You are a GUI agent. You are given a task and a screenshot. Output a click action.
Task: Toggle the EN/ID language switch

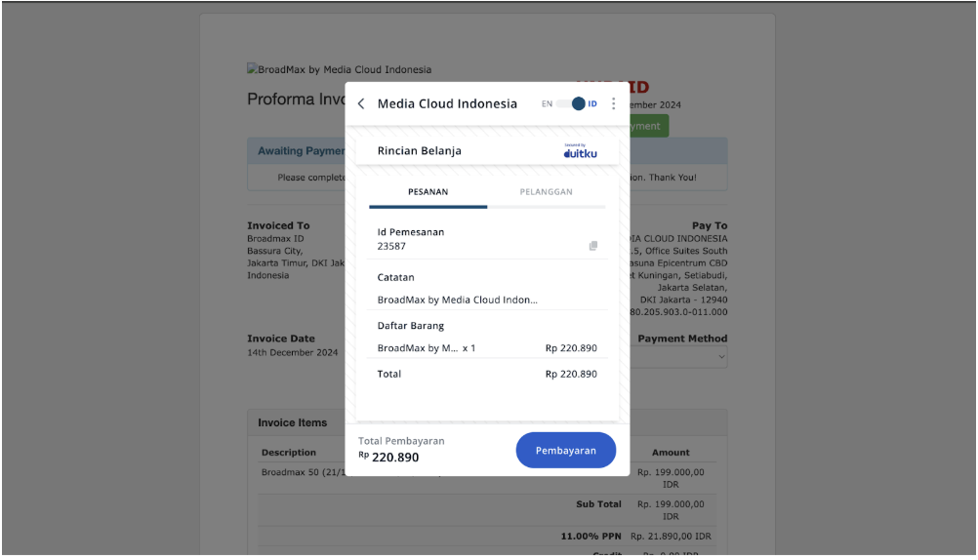pyautogui.click(x=572, y=103)
